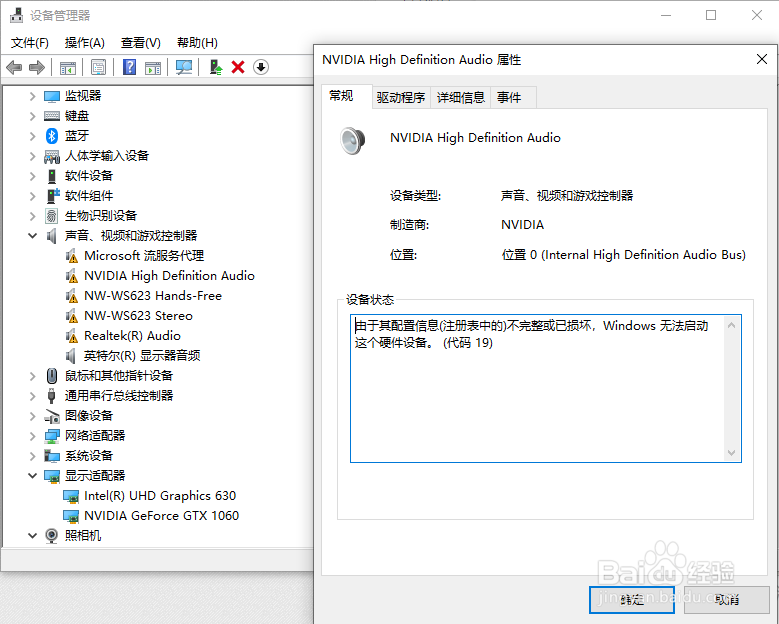Select NVIDIA High Definition Audio tree item
779x624 pixels.
tap(169, 276)
